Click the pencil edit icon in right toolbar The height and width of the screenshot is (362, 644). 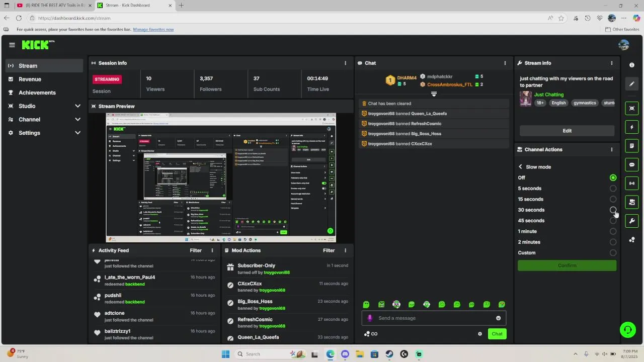632,84
